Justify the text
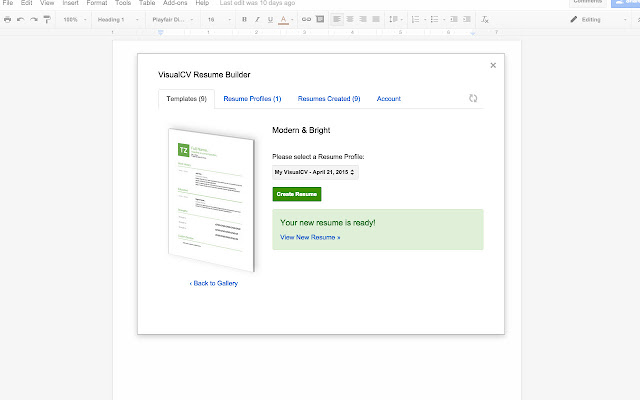Screen dimensions: 640x400 376,19
